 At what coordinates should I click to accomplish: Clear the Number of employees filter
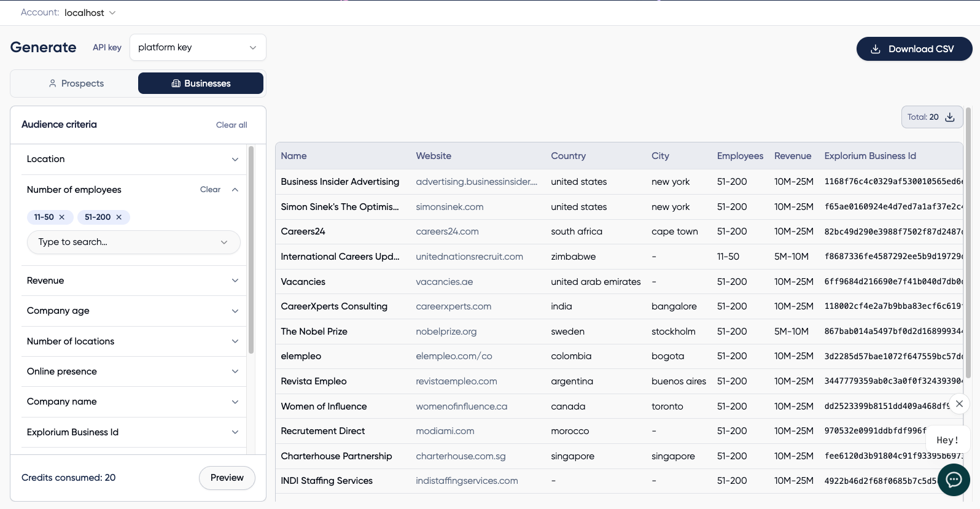(x=210, y=190)
